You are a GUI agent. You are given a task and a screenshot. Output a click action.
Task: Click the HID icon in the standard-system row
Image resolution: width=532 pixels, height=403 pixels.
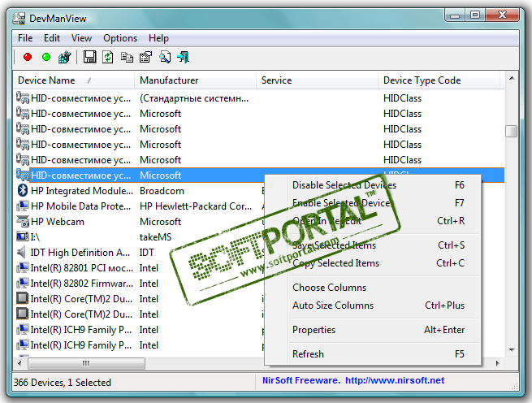(23, 97)
